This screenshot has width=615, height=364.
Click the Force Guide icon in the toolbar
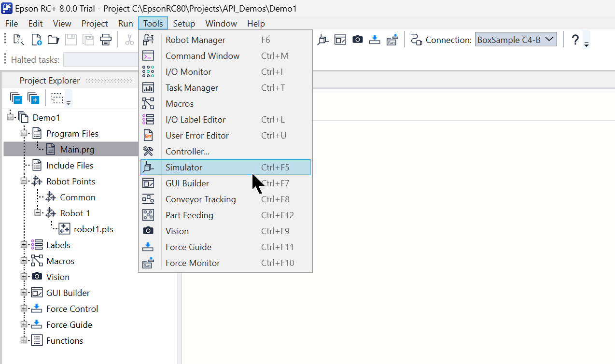(375, 40)
